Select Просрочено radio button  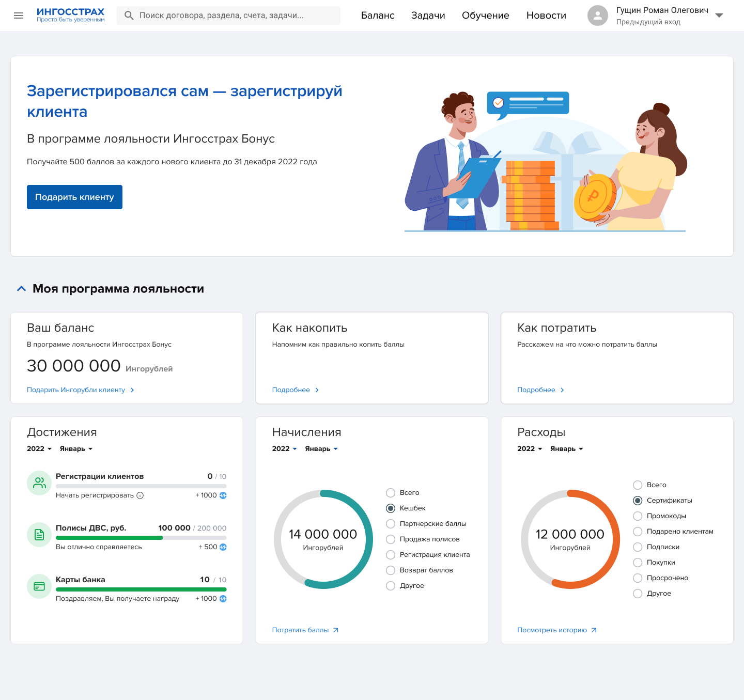tap(638, 578)
